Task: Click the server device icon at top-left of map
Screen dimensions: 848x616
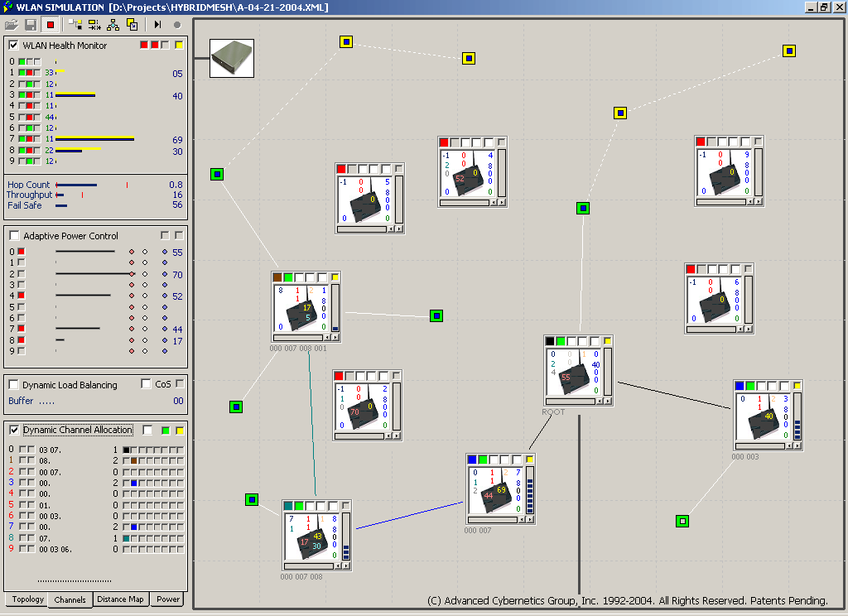Action: pos(232,58)
